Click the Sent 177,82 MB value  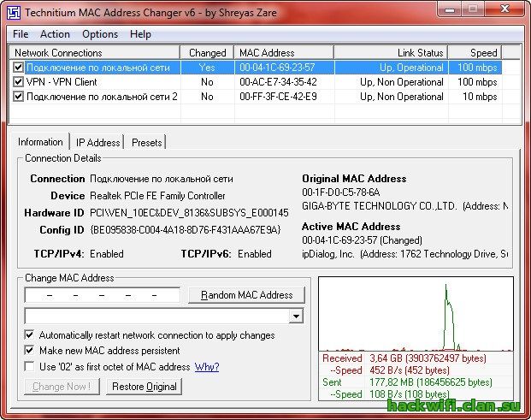pos(430,382)
